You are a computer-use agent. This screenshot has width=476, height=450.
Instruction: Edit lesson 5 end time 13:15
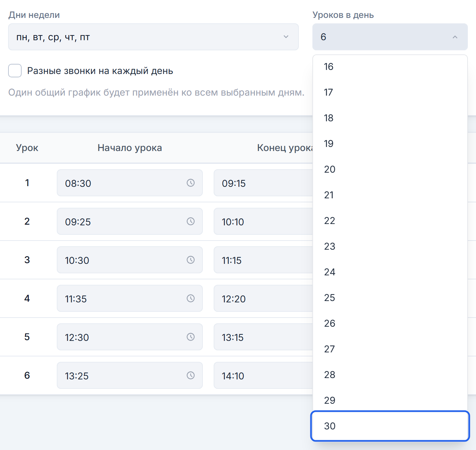click(x=263, y=337)
